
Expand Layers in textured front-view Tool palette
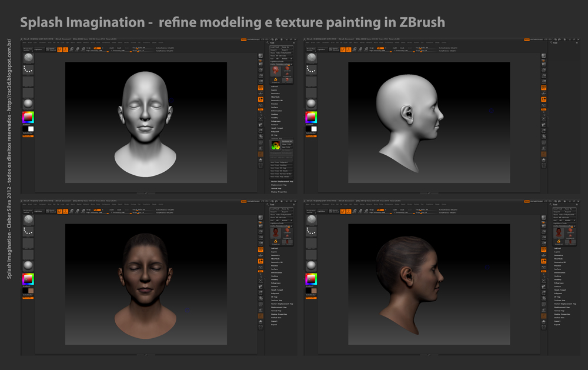[x=274, y=252]
